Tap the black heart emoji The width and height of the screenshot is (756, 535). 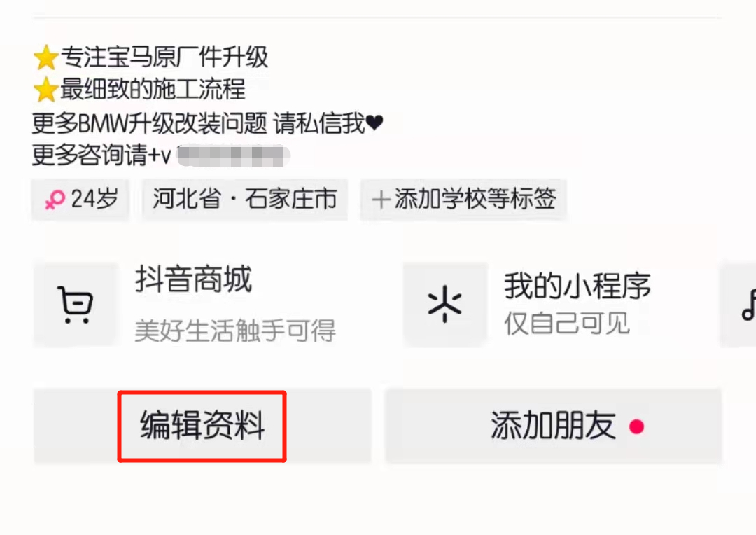(374, 123)
